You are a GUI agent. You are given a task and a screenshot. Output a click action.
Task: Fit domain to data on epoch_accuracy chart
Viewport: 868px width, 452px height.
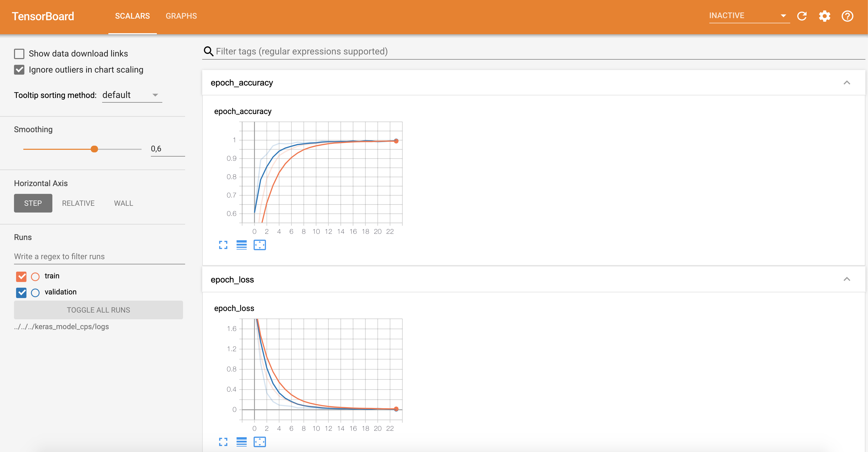pos(260,245)
